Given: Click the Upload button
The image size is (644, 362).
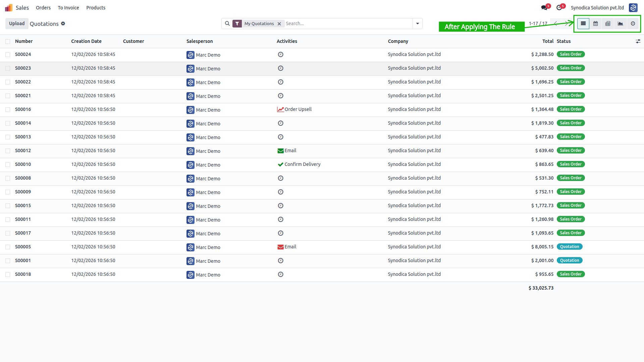Looking at the screenshot, I should click(x=17, y=23).
